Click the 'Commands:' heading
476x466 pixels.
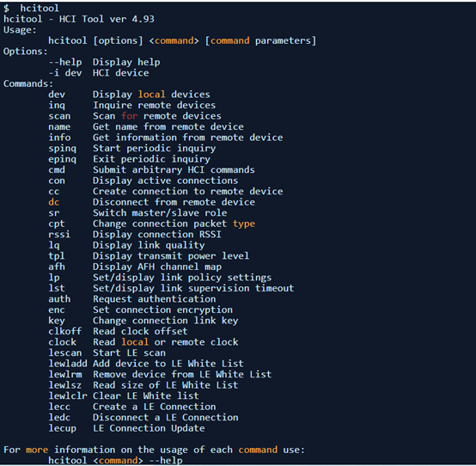(28, 83)
